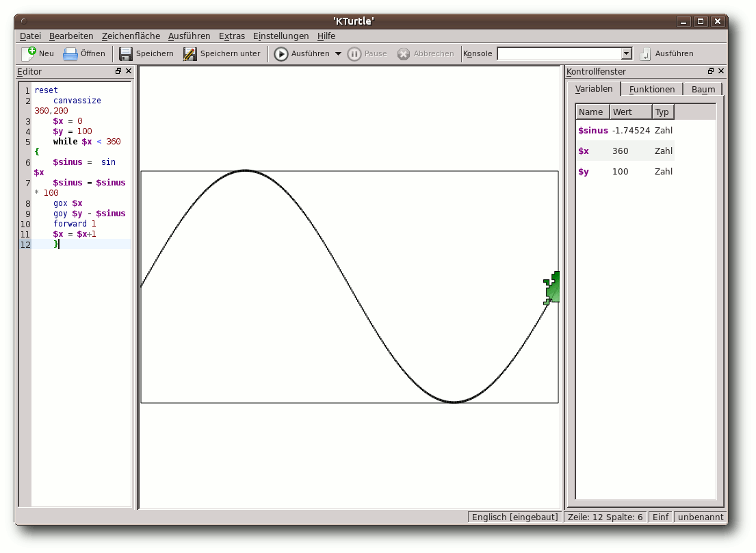Float the Editor panel with its detach icon
Image resolution: width=756 pixels, height=553 pixels.
point(118,71)
